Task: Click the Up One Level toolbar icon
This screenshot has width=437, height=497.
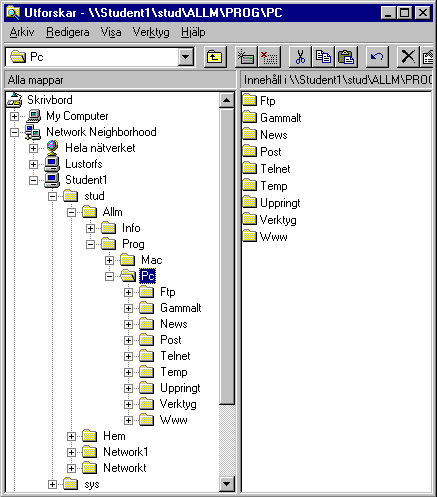Action: 215,57
